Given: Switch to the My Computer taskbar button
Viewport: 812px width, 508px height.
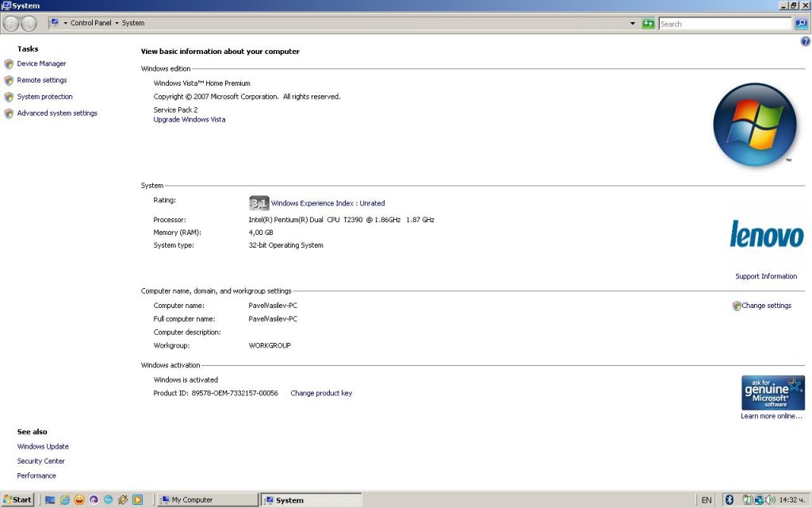Looking at the screenshot, I should 207,500.
